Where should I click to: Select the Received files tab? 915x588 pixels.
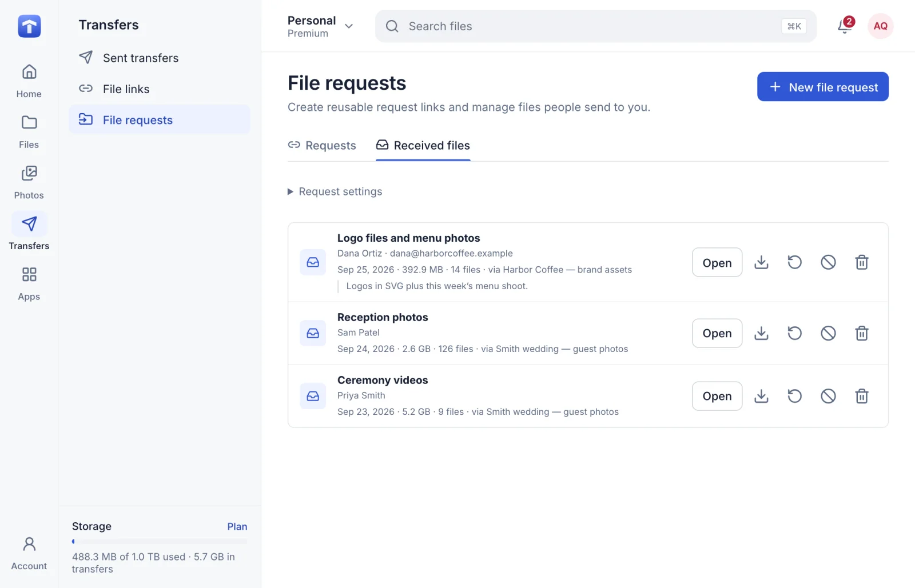[423, 145]
